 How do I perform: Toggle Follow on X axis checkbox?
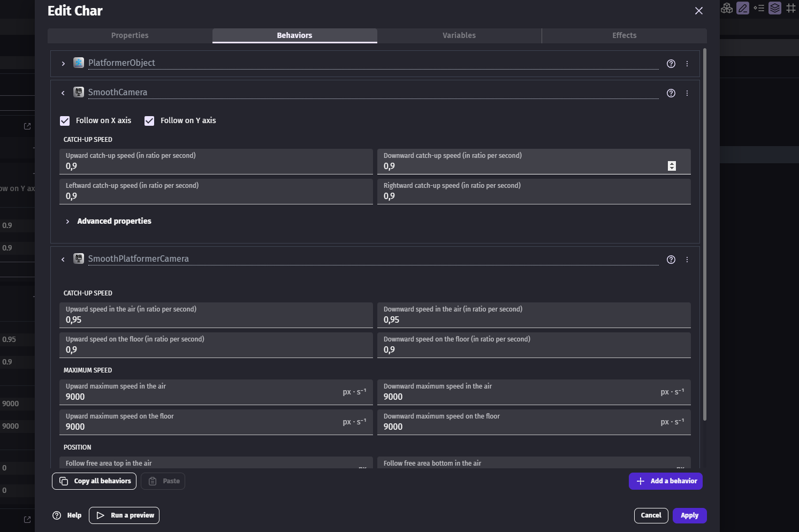(x=65, y=121)
